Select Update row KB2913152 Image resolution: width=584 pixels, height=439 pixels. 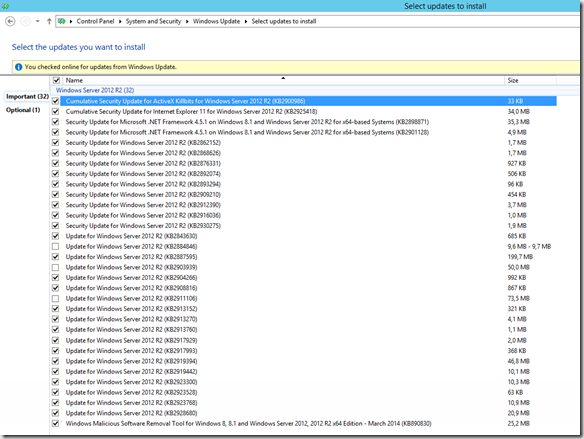304,309
